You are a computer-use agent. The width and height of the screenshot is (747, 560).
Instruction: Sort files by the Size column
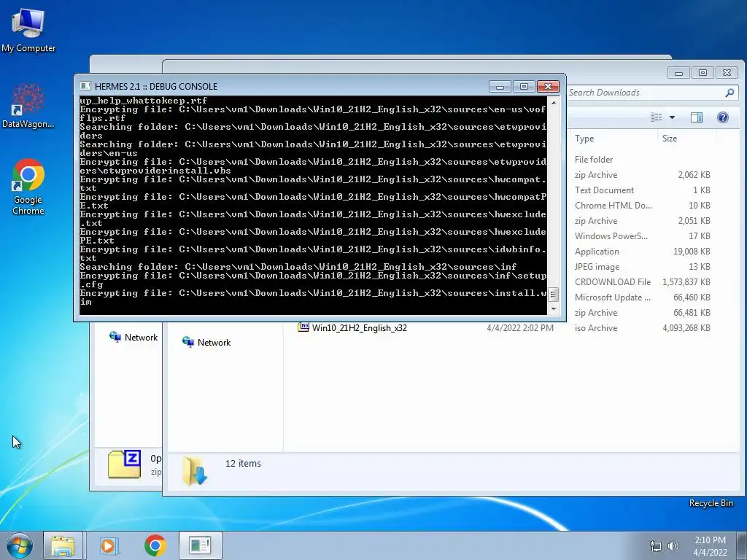coord(686,138)
